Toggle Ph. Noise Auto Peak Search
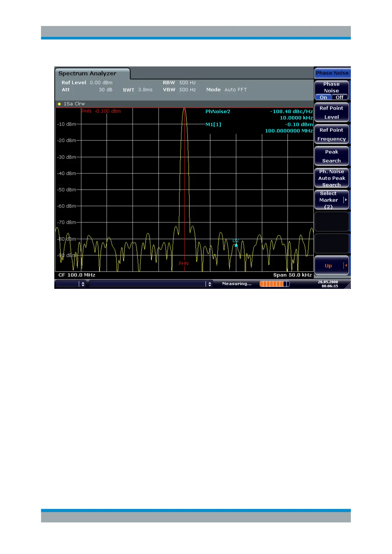Screen dimensions: 392x554 pos(331,178)
